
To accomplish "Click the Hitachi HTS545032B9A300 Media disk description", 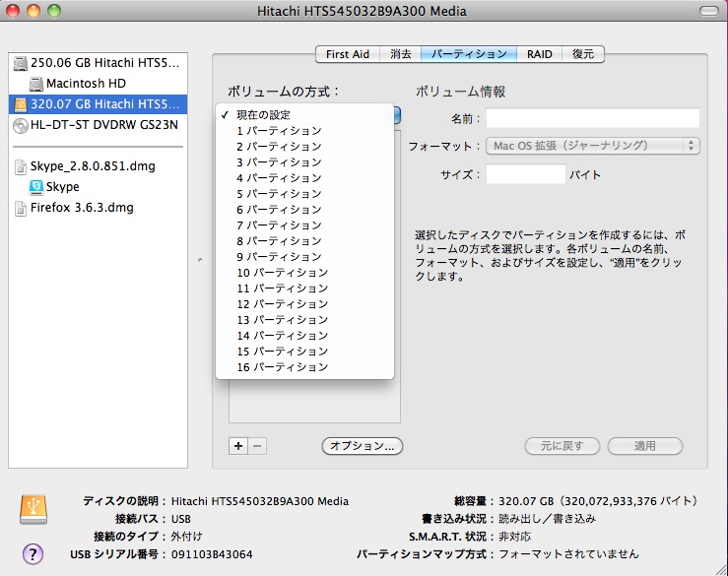I will point(260,501).
